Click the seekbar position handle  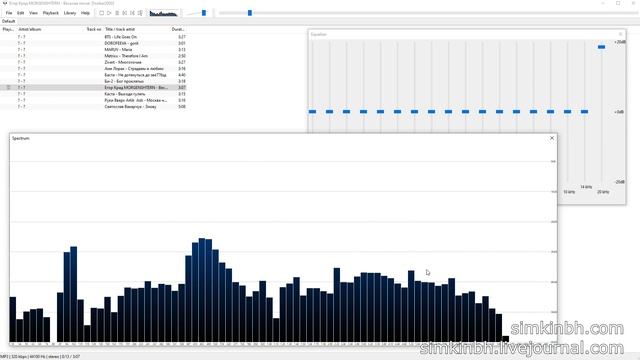coord(250,13)
